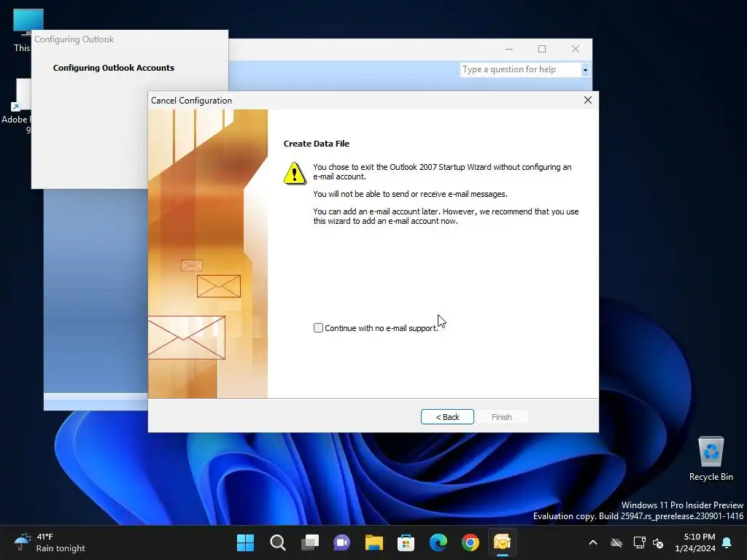Select the Adobe desktop shortcut
This screenshot has height=560, width=747.
pos(16,106)
